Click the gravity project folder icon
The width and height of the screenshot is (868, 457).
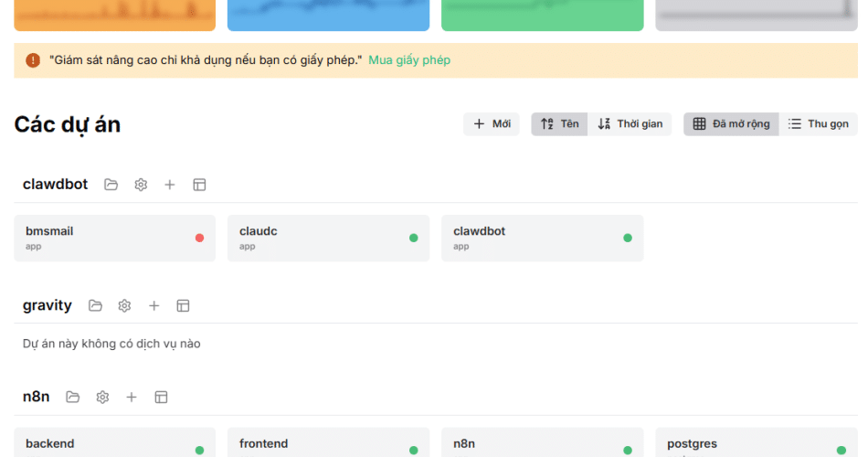95,305
